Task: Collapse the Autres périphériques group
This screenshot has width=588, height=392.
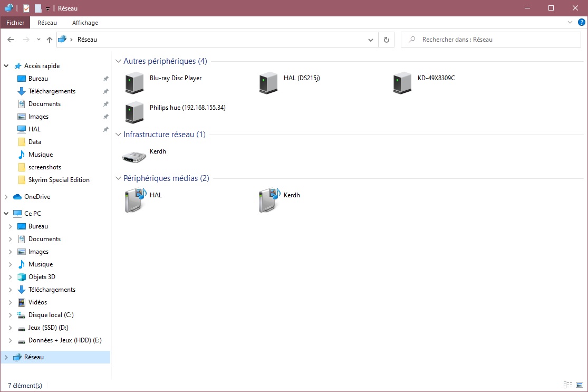Action: [x=118, y=61]
